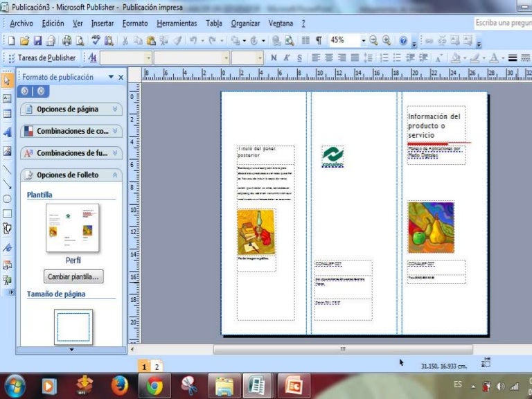Image resolution: width=532 pixels, height=399 pixels.
Task: Toggle Bold (N) formatting
Action: pyautogui.click(x=274, y=58)
